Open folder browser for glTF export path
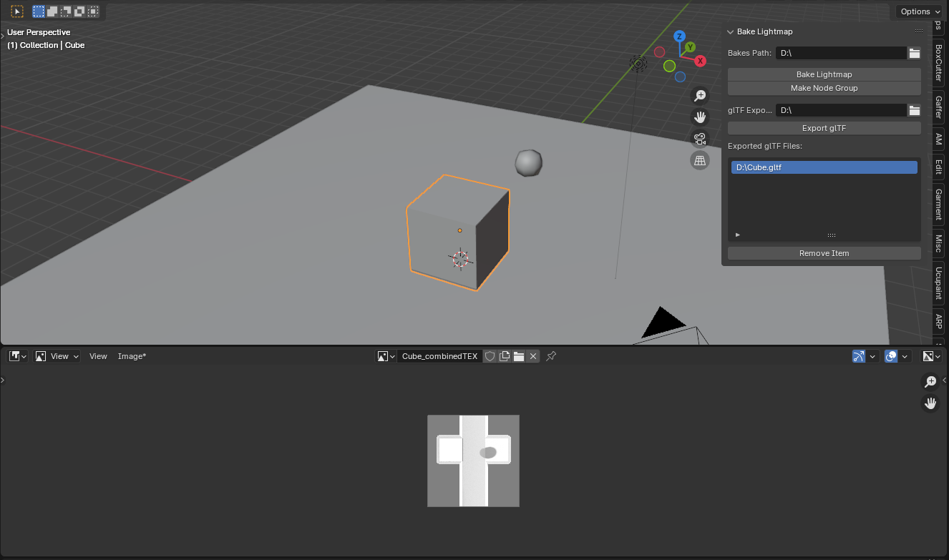The height and width of the screenshot is (560, 949). click(x=914, y=110)
